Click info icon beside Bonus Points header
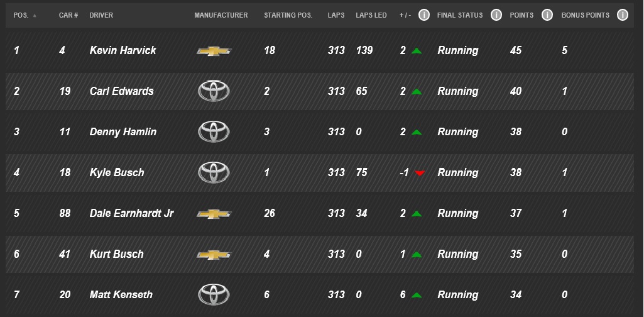 [x=622, y=15]
